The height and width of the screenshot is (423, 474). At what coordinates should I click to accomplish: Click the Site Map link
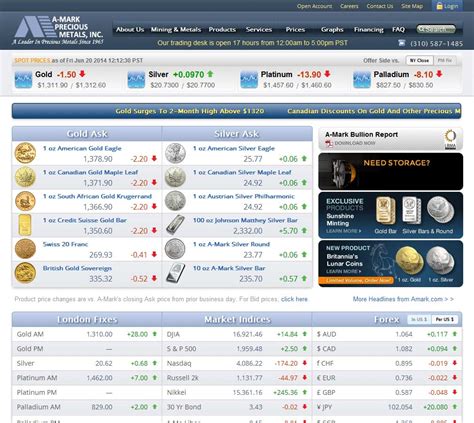click(x=412, y=6)
